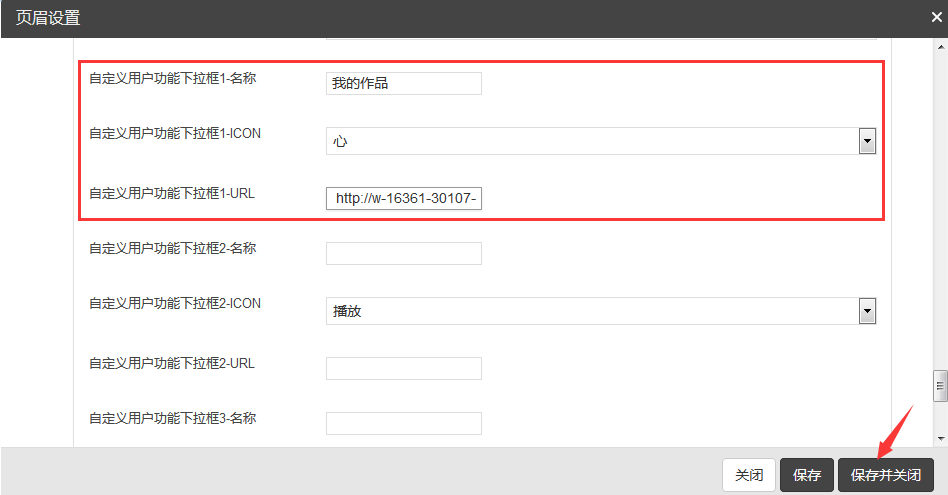Click the scrollbar up arrow
948x495 pixels.
(x=941, y=47)
